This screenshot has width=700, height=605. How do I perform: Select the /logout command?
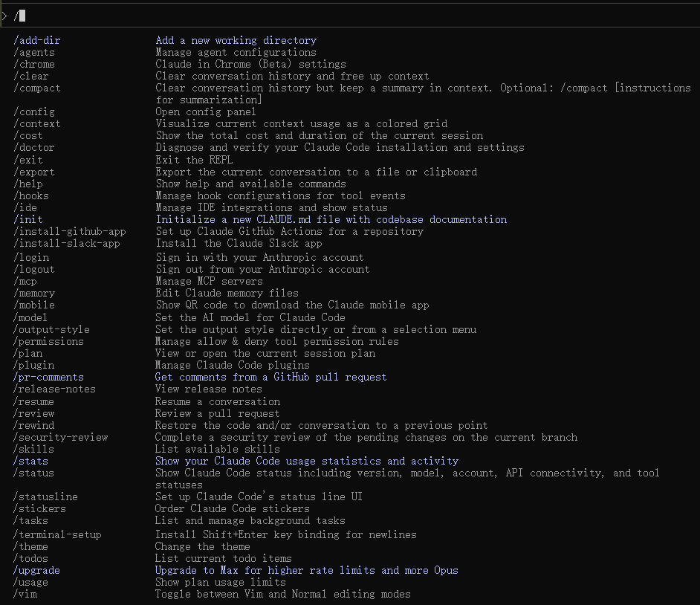click(34, 269)
